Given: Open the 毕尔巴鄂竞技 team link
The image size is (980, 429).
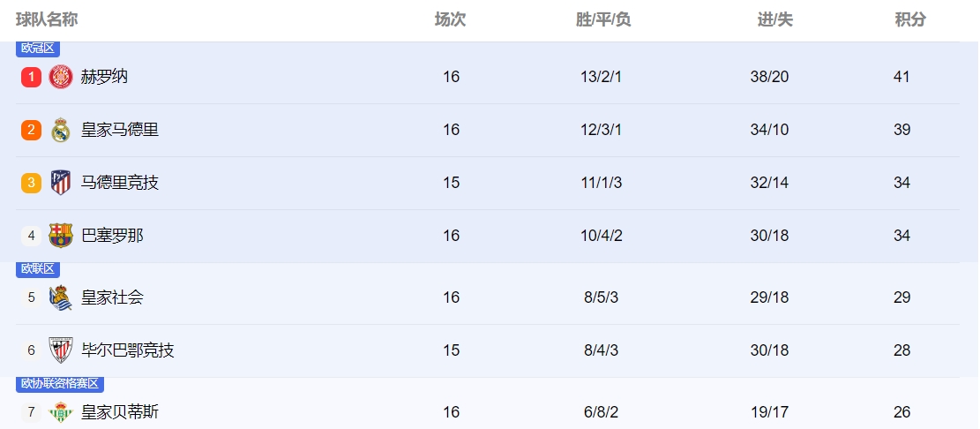Looking at the screenshot, I should pyautogui.click(x=128, y=350).
